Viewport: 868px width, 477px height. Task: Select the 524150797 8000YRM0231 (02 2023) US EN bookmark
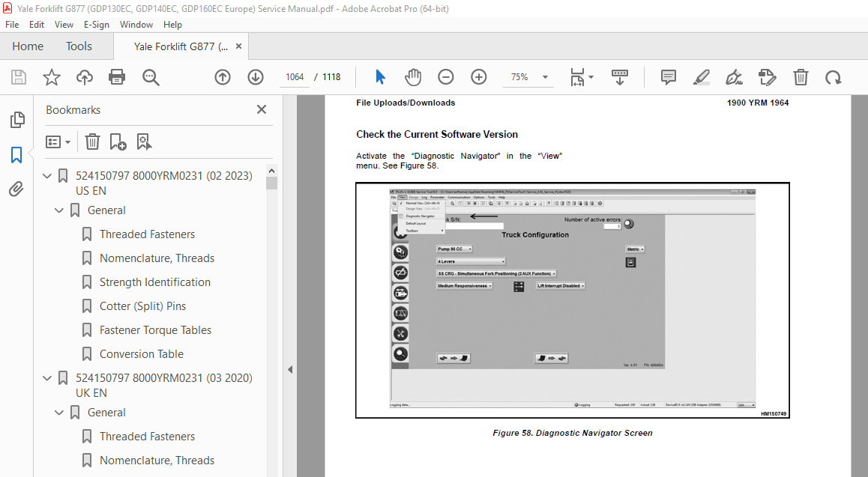click(x=164, y=183)
